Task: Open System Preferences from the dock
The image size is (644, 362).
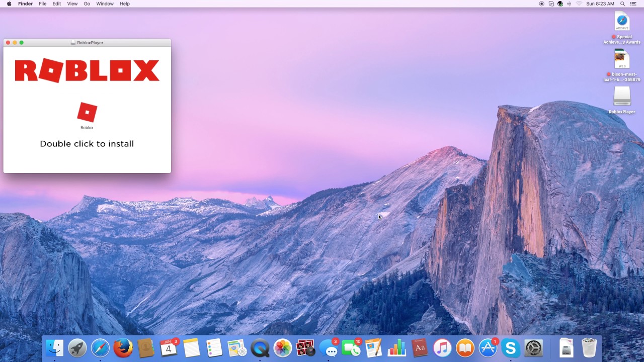Action: click(533, 348)
